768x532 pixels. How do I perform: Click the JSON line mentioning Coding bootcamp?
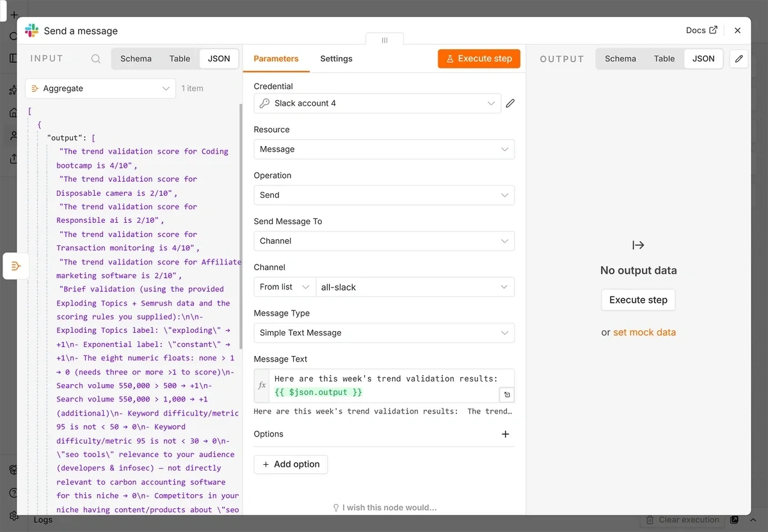tap(142, 158)
